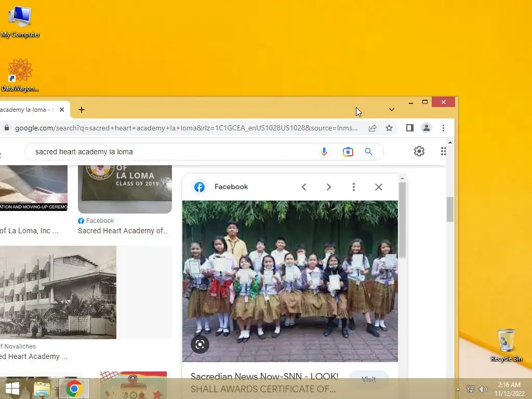Open Google quick settings gear
The image size is (532, 399).
(419, 151)
